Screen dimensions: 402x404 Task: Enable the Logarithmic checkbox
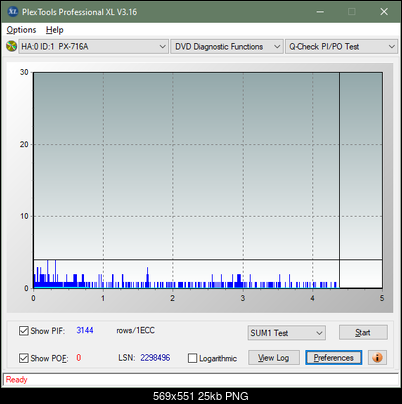click(192, 358)
